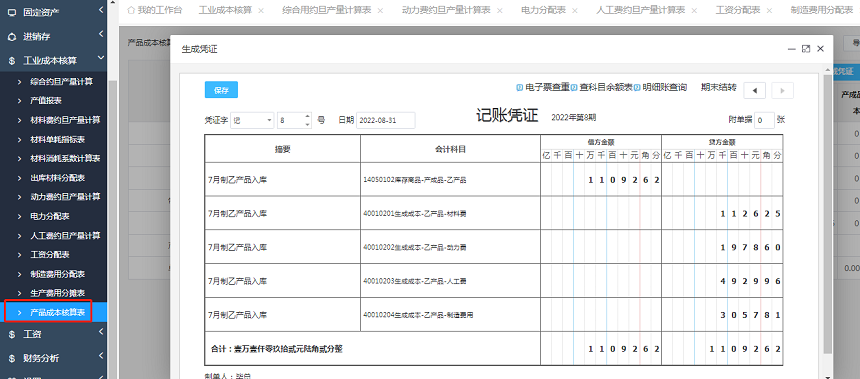860x379 pixels.
Task: Minimize the 生成凭证 dialog
Action: [791, 49]
